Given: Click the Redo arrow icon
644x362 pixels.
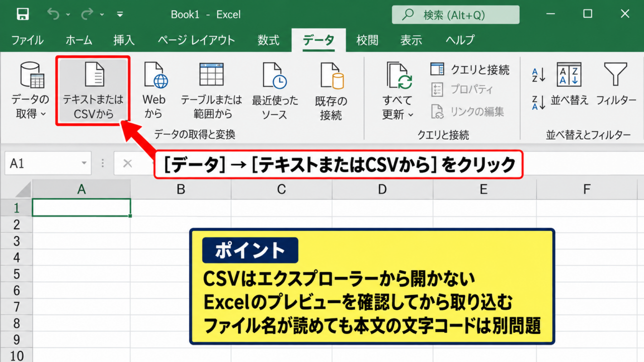Looking at the screenshot, I should [87, 14].
